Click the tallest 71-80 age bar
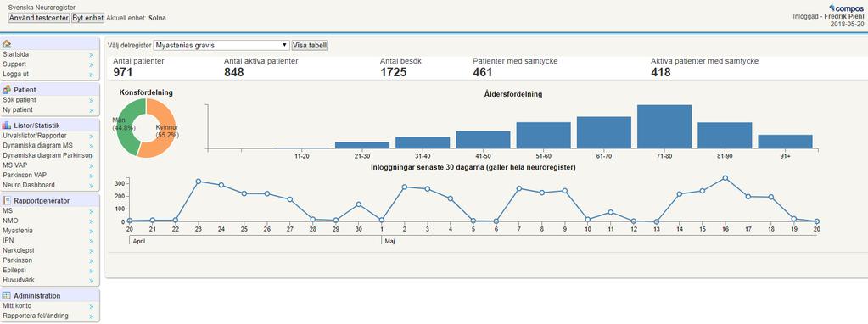Viewport: 868px width, 324px height. (664, 126)
